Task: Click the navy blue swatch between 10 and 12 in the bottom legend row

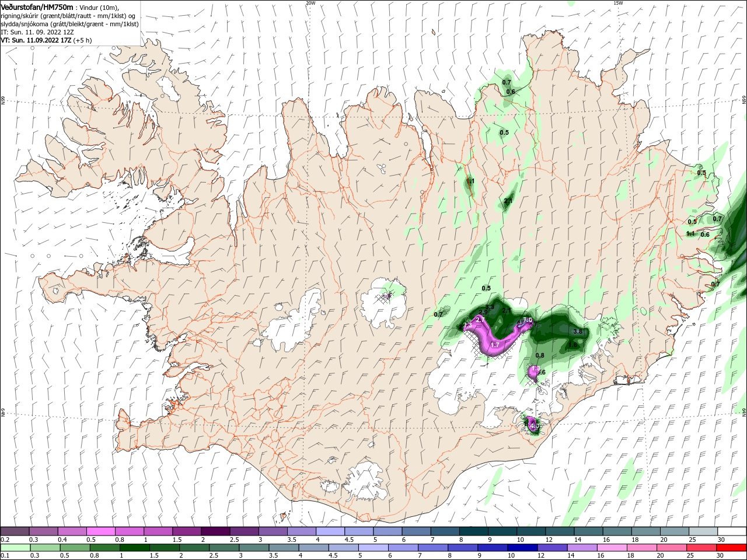Action: point(522,548)
